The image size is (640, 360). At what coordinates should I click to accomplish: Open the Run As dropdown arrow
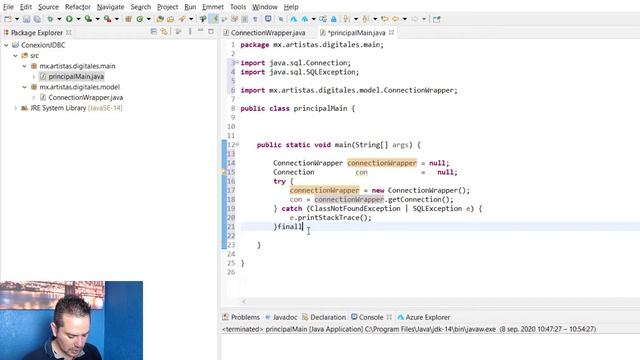coord(78,19)
